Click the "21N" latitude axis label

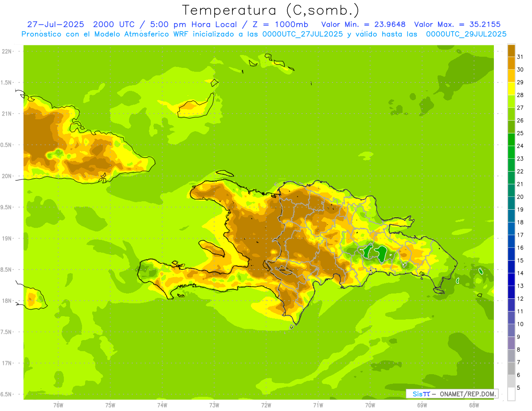tap(7, 114)
